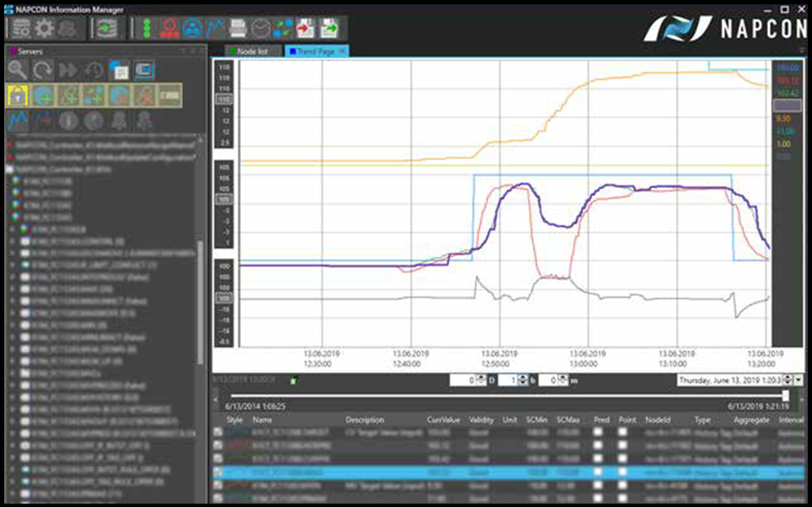
Task: Toggle Pred checkbox in first trend row
Action: pos(600,432)
